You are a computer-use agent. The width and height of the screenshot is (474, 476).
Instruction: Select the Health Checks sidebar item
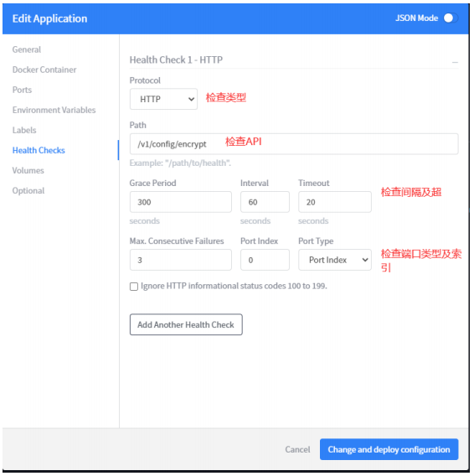tap(39, 150)
